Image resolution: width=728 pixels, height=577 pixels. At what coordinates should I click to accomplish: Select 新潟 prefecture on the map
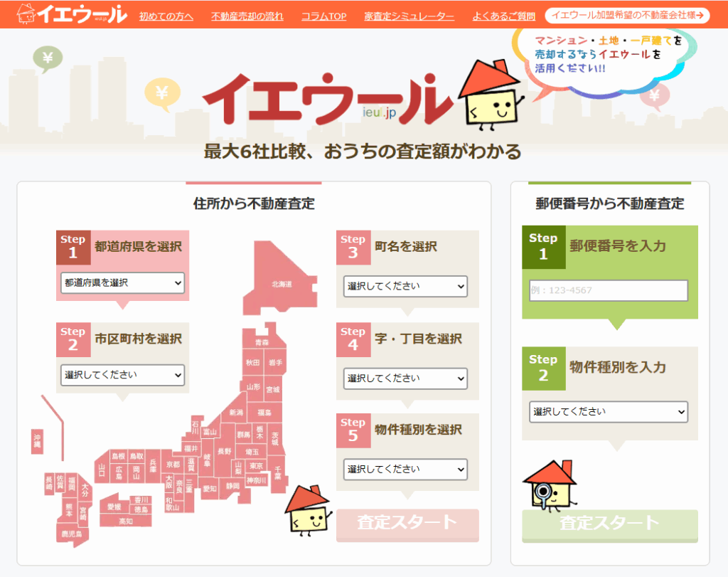235,412
